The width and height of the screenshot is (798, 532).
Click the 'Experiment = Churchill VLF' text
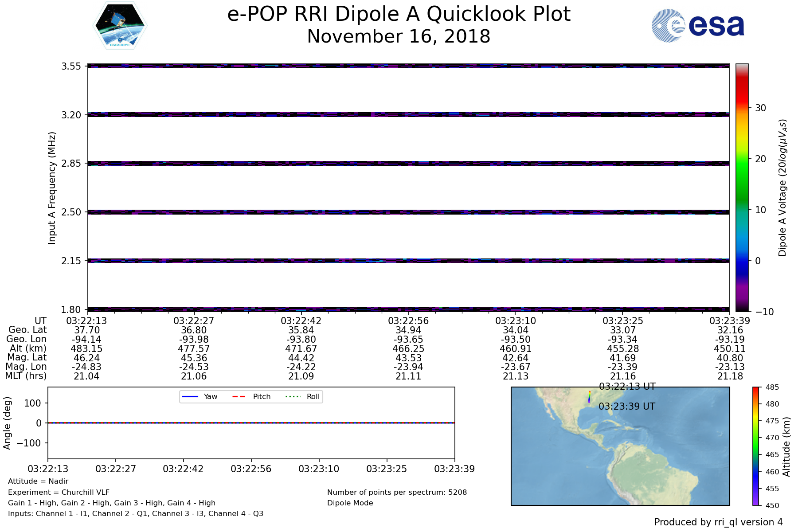(x=59, y=492)
